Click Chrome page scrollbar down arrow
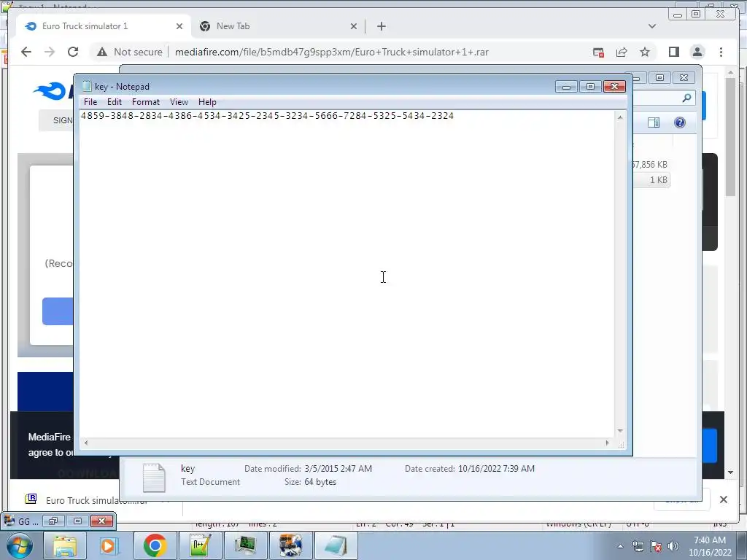747x560 pixels. pyautogui.click(x=731, y=472)
